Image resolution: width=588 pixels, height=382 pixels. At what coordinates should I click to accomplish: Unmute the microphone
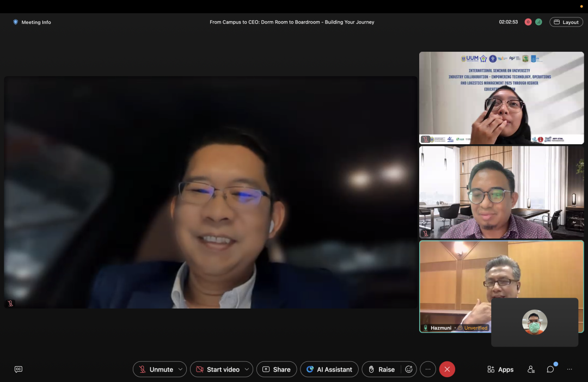[x=156, y=369]
